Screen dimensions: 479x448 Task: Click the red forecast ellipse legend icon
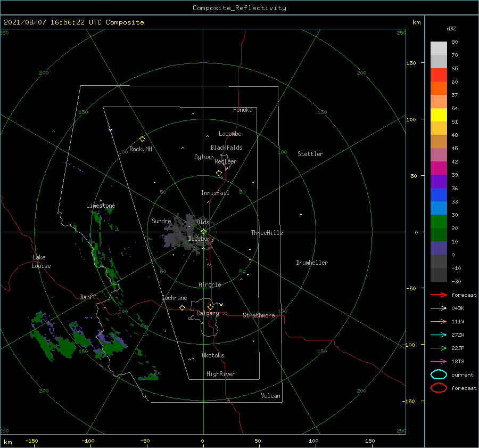[439, 388]
